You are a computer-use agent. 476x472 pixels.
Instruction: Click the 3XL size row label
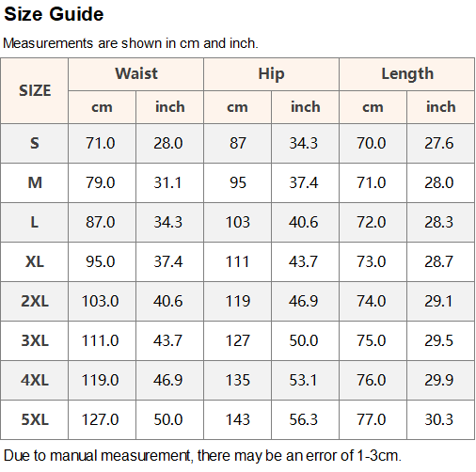pos(35,340)
